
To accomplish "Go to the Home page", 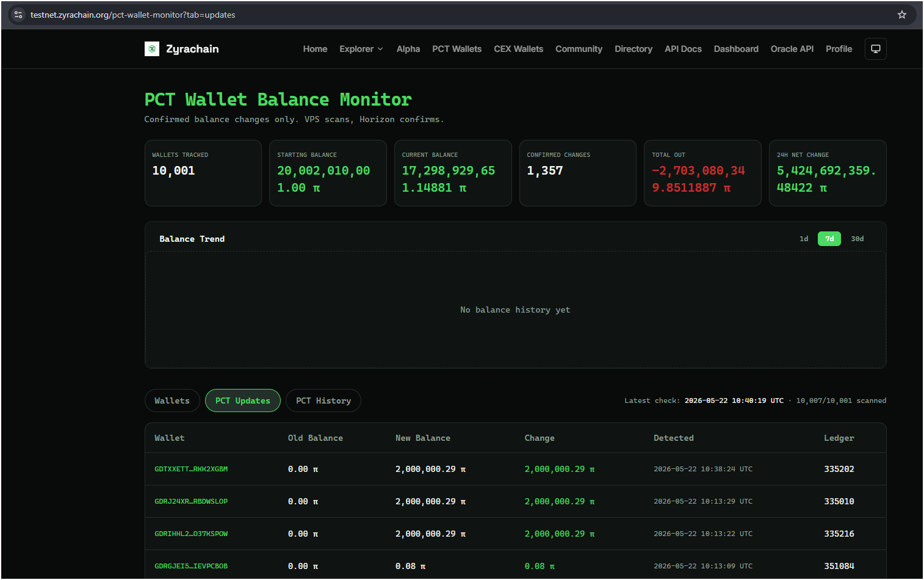I will [x=315, y=49].
